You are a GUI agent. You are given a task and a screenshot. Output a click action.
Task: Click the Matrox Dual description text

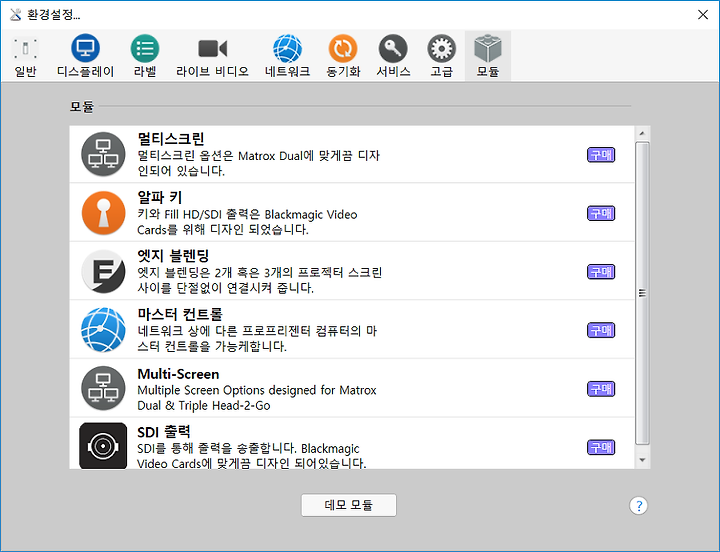click(259, 163)
